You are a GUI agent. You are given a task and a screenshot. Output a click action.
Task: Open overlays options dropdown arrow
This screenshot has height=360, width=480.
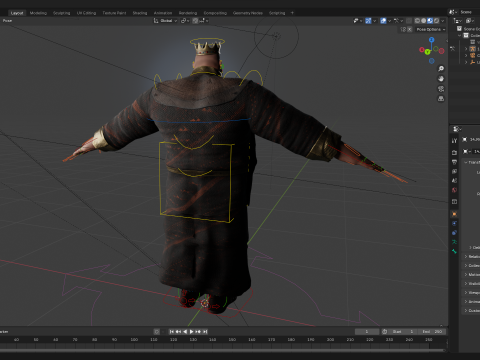(x=389, y=21)
